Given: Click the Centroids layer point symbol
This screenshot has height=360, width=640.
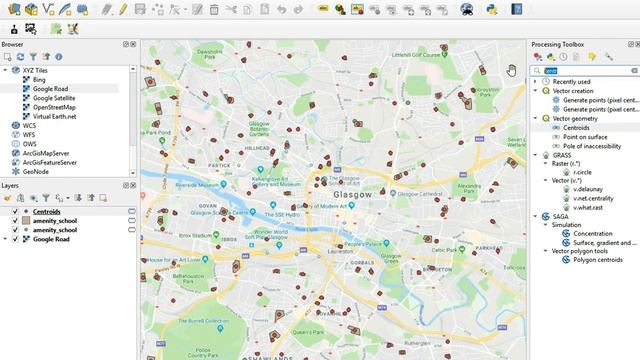Looking at the screenshot, I should 26,211.
